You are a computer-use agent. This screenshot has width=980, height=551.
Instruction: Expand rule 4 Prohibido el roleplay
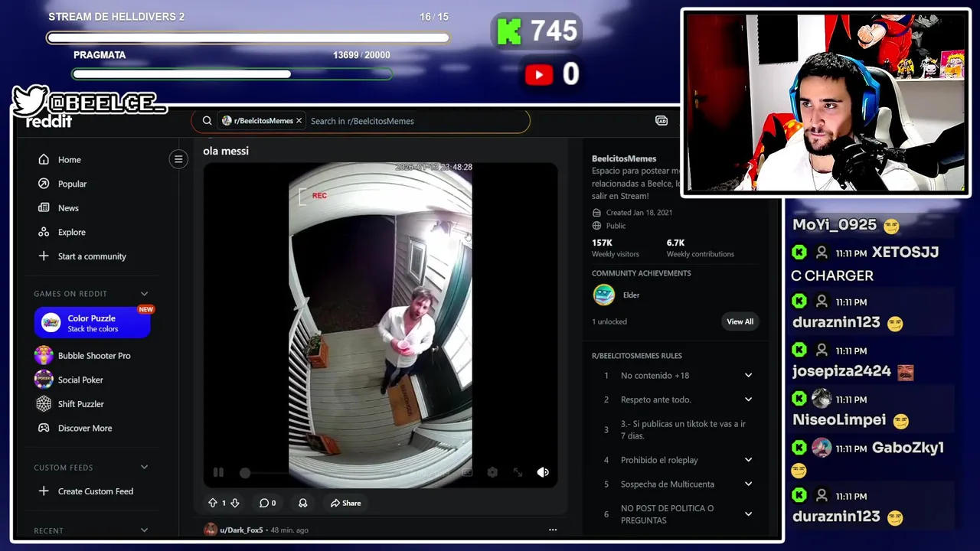click(x=748, y=460)
